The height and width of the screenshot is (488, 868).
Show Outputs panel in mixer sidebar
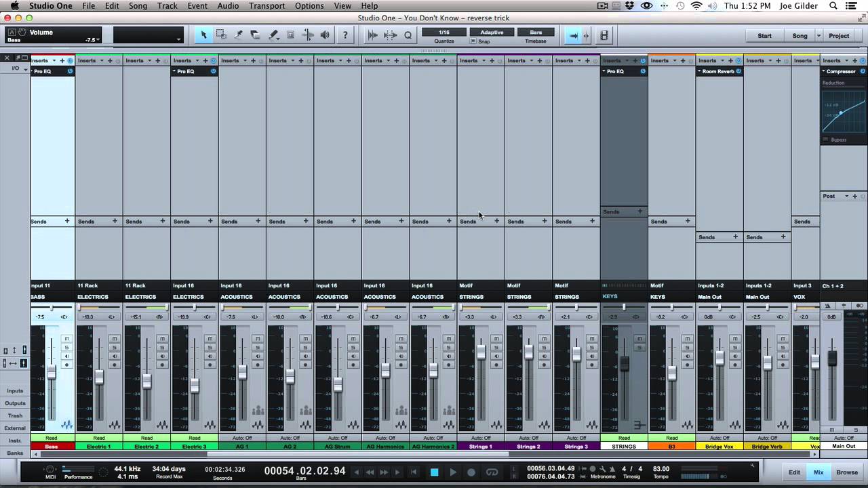coord(15,403)
